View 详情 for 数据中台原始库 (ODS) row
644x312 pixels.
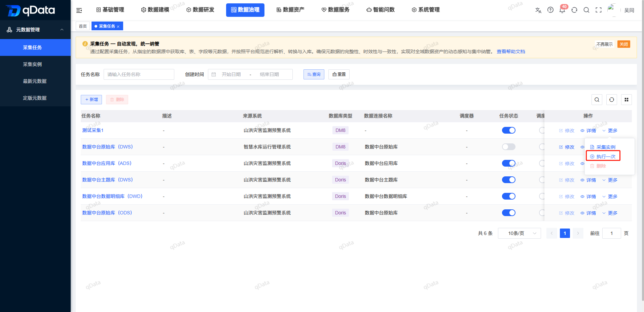588,213
